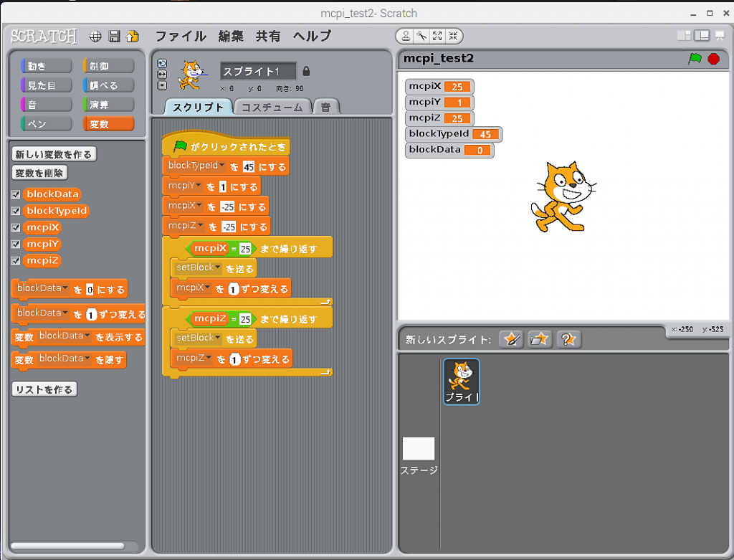The image size is (734, 560).
Task: Click 変数を削除 button
Action: click(39, 173)
